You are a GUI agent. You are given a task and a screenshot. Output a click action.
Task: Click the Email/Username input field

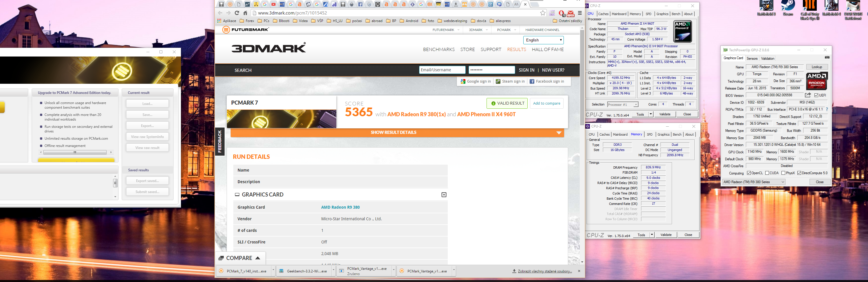(x=442, y=70)
